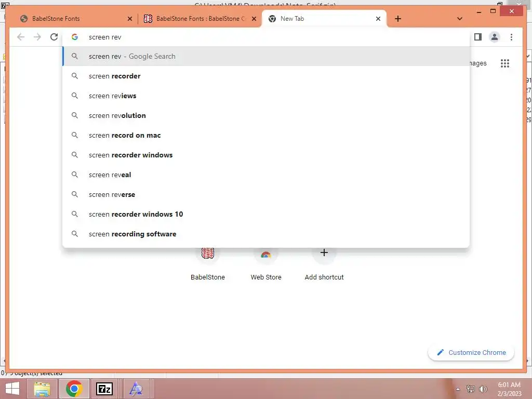This screenshot has width=532, height=399.
Task: Click the Google G icon in address bar
Action: [x=75, y=37]
